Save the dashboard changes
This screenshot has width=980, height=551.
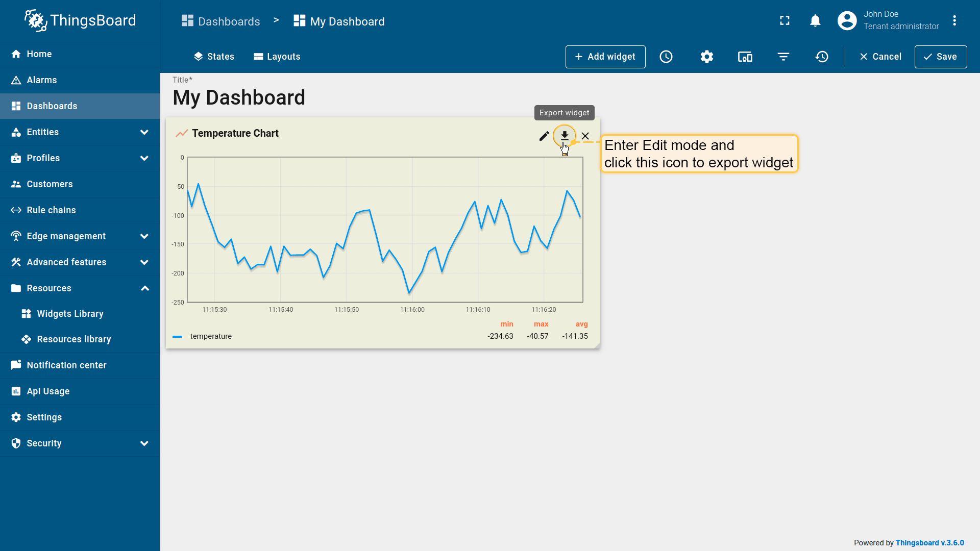tap(940, 57)
